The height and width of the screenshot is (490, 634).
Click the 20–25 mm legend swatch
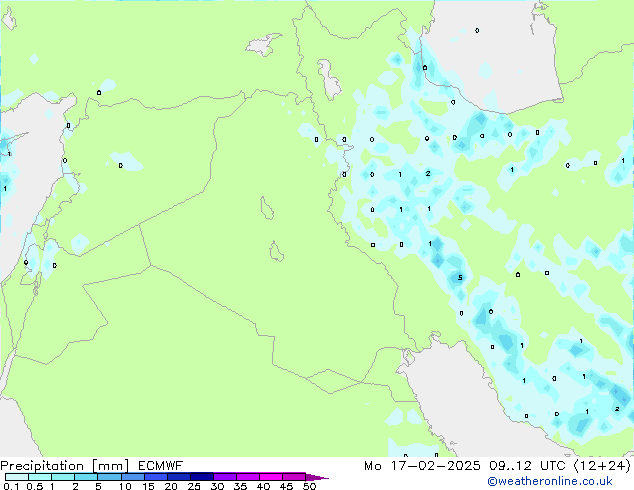178,477
